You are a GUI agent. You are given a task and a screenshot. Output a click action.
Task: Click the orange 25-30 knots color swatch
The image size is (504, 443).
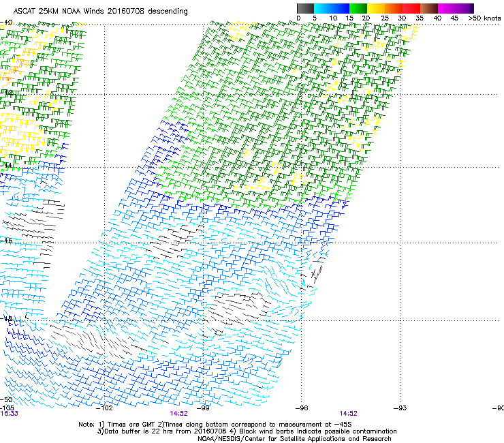click(x=394, y=8)
